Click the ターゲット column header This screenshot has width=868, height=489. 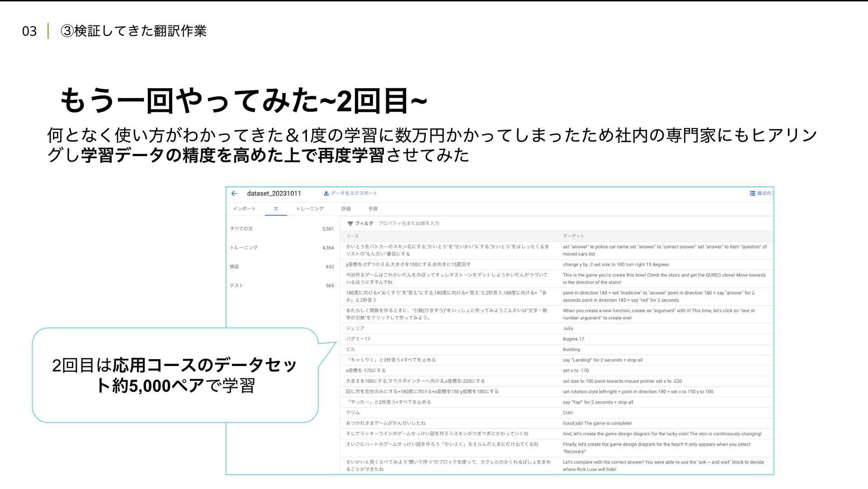tap(573, 236)
